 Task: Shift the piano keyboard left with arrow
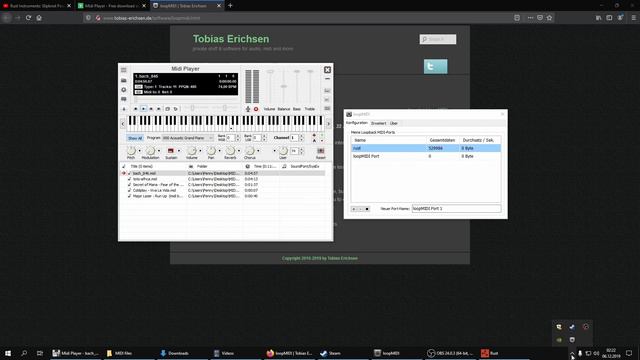(123, 124)
